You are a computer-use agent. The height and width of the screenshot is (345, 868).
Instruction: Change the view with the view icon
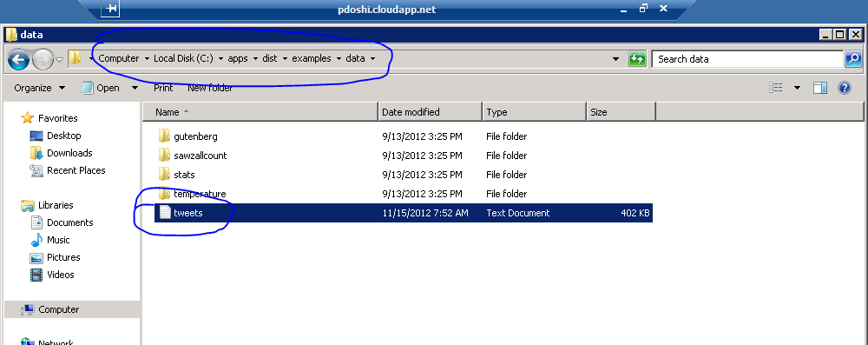pyautogui.click(x=776, y=88)
